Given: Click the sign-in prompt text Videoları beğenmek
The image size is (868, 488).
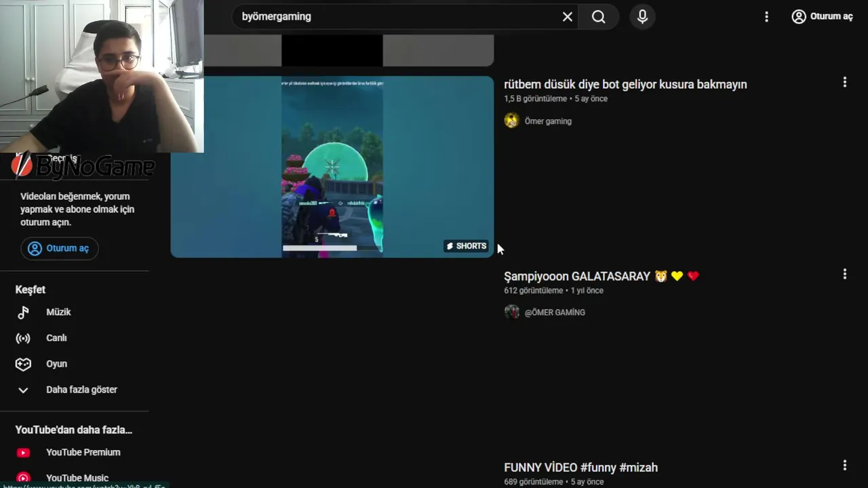Looking at the screenshot, I should [x=77, y=209].
